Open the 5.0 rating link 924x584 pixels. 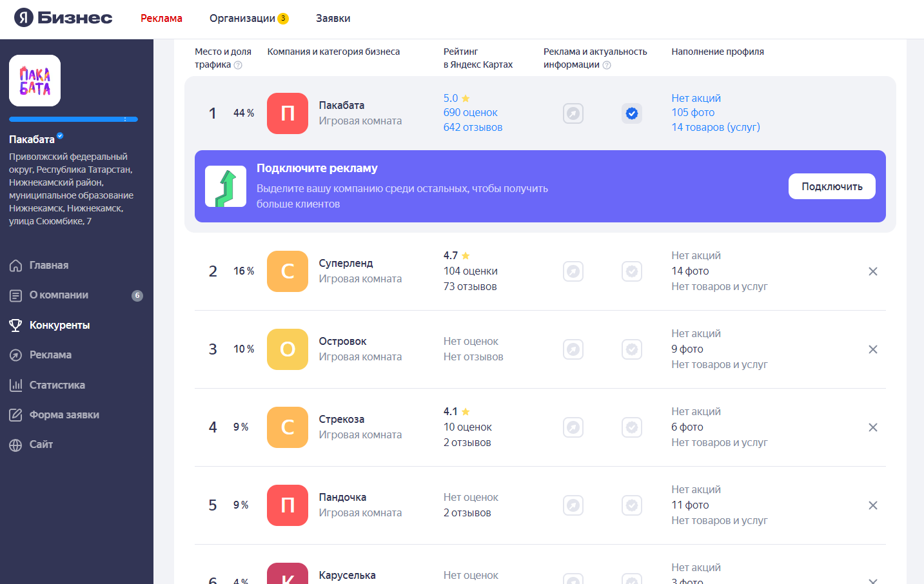click(x=457, y=98)
